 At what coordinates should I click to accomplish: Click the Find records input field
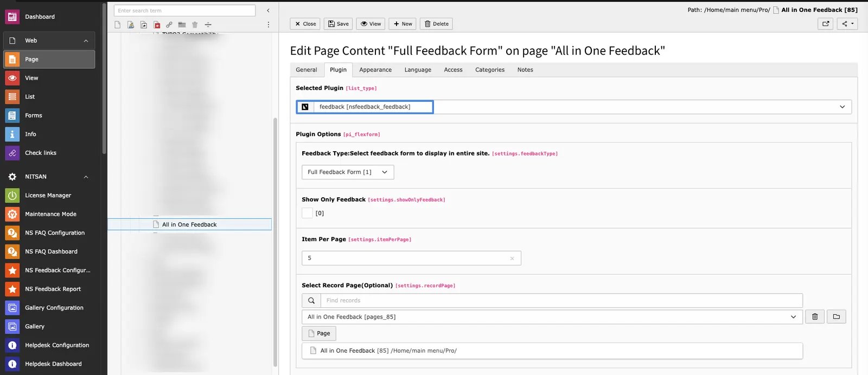point(561,301)
